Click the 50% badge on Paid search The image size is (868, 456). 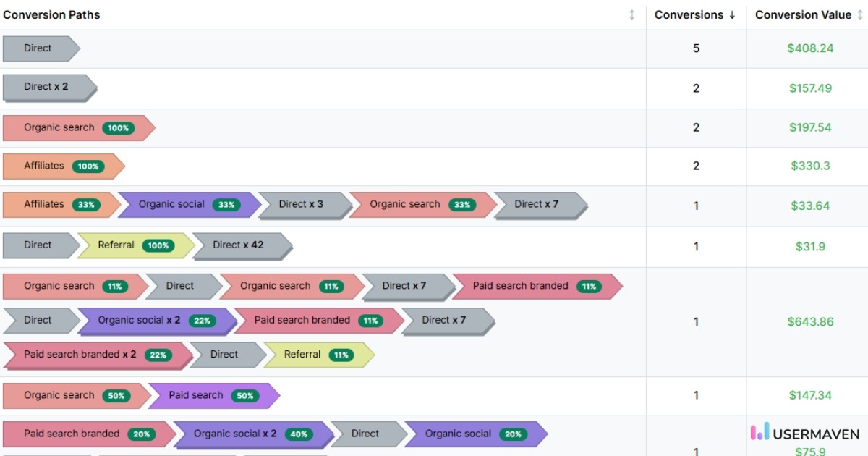point(244,396)
